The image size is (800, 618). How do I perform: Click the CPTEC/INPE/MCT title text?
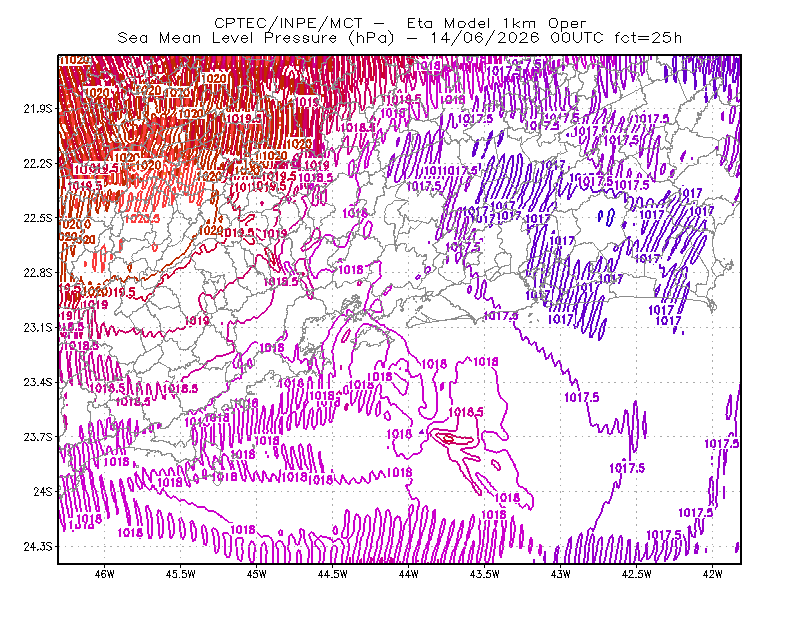pos(288,23)
